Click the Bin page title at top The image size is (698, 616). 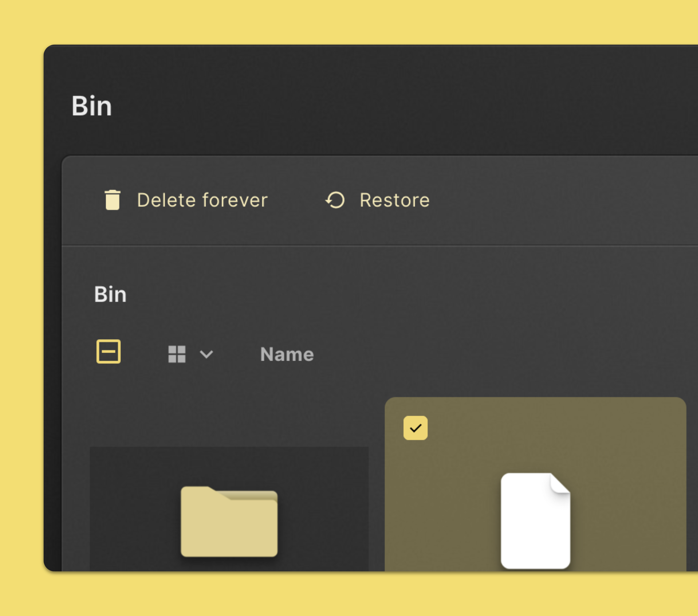click(x=92, y=106)
